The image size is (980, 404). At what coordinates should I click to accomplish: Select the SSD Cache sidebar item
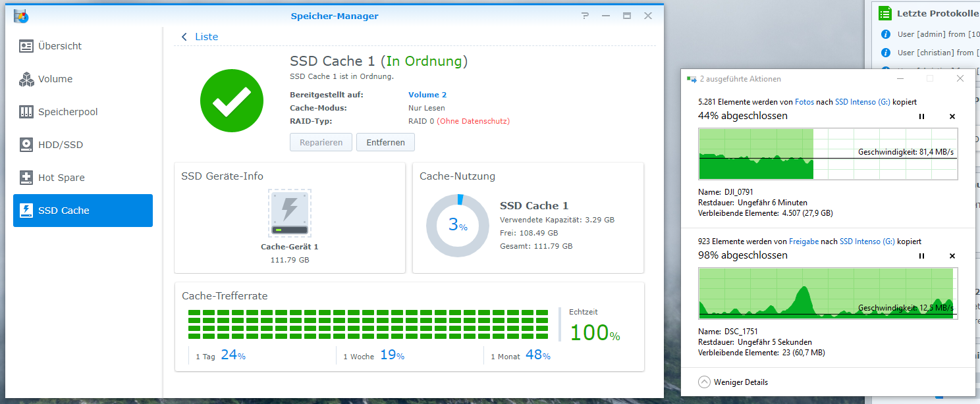[83, 211]
